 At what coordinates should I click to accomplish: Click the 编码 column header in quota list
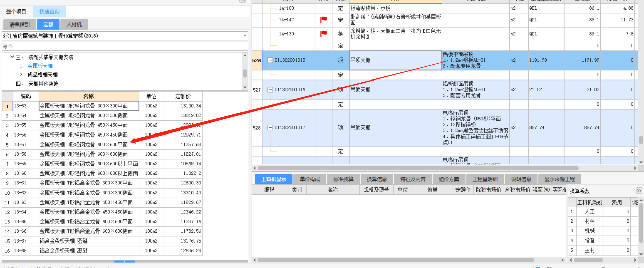[x=26, y=96]
